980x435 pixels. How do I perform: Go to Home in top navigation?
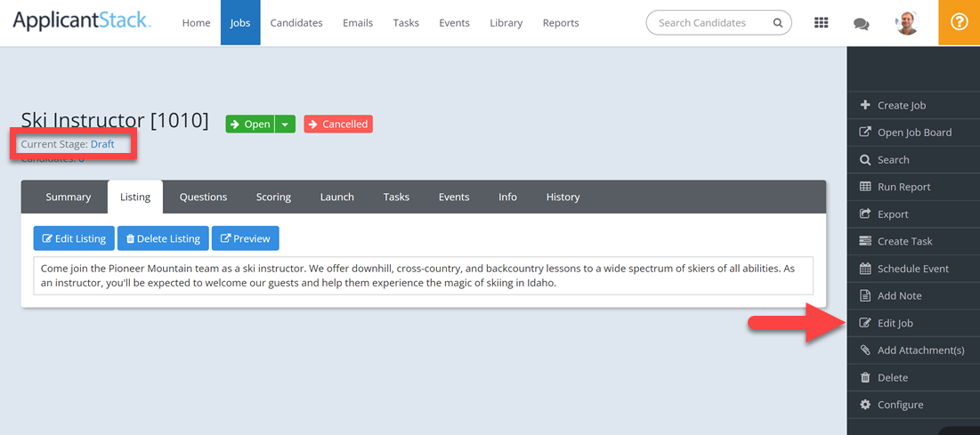coord(196,23)
